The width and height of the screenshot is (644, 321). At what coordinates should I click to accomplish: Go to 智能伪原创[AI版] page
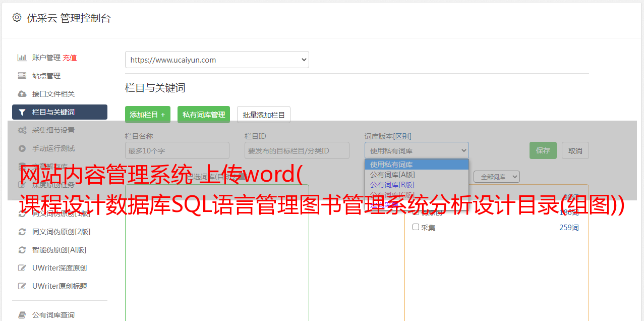tap(60, 250)
